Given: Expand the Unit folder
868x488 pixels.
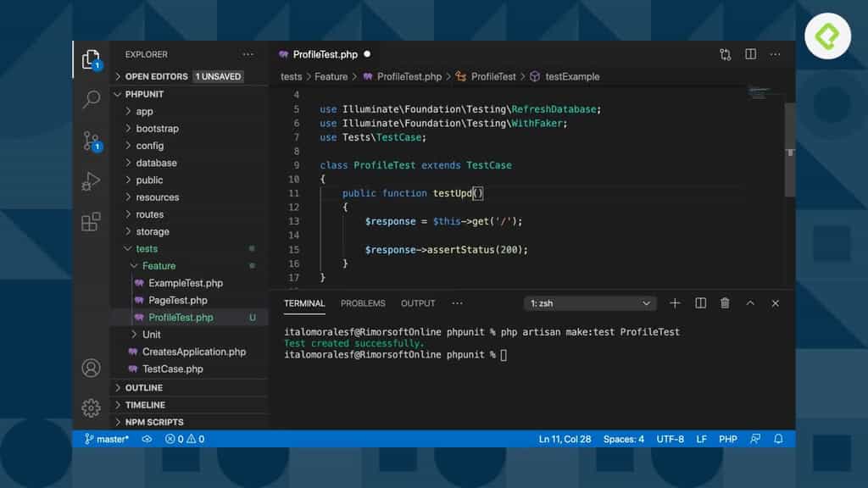Looking at the screenshot, I should pyautogui.click(x=151, y=334).
